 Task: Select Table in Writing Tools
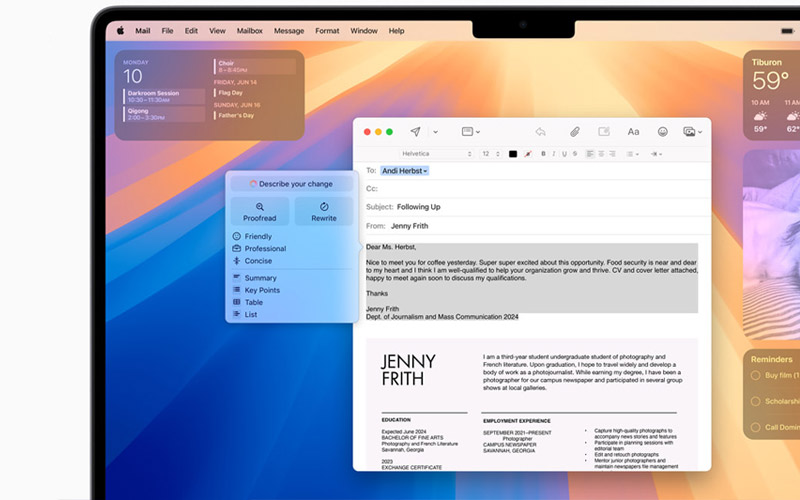tap(248, 302)
